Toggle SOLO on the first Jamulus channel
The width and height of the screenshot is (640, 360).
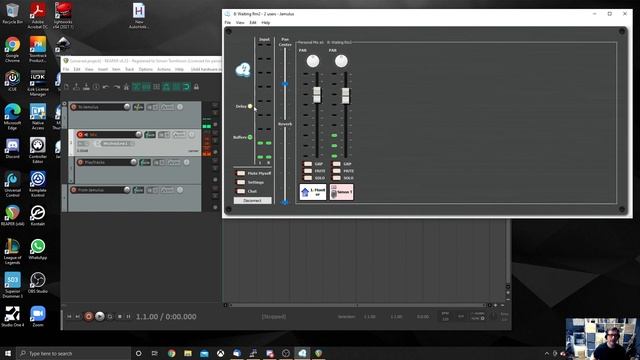[x=308, y=178]
